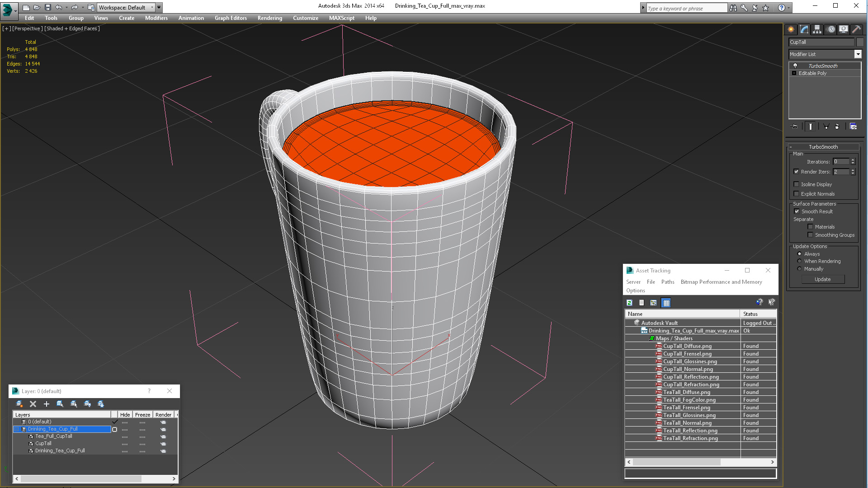868x488 pixels.
Task: Open the Hierarchy command panel tab
Action: click(817, 29)
